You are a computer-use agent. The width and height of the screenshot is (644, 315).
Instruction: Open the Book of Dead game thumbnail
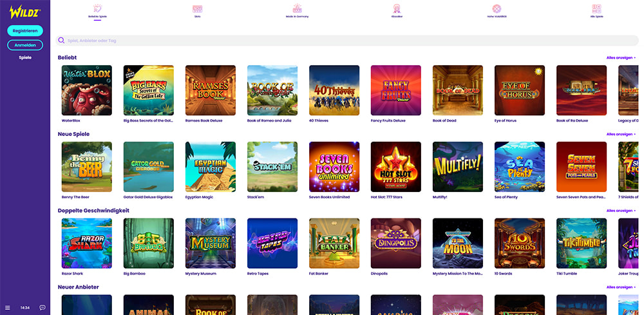[458, 90]
